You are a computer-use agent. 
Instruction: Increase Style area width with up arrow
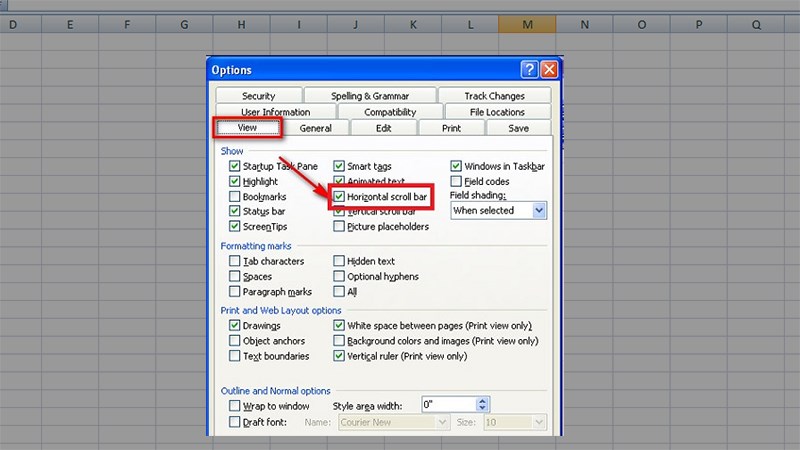(483, 401)
